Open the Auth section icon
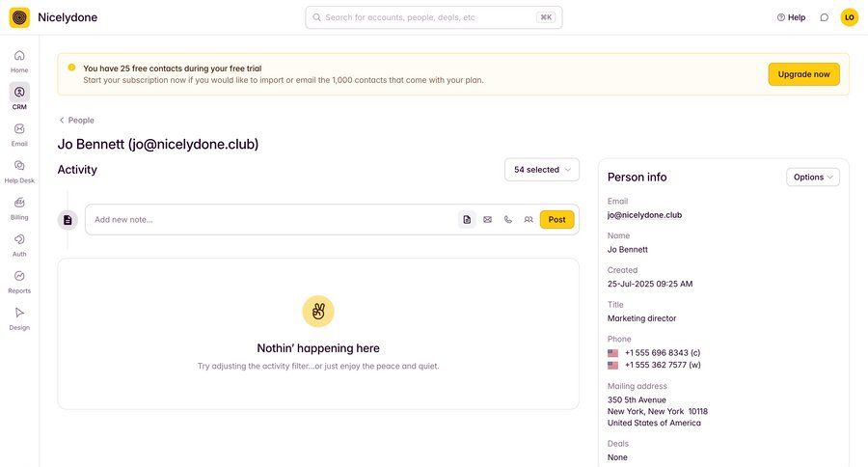 click(x=19, y=245)
